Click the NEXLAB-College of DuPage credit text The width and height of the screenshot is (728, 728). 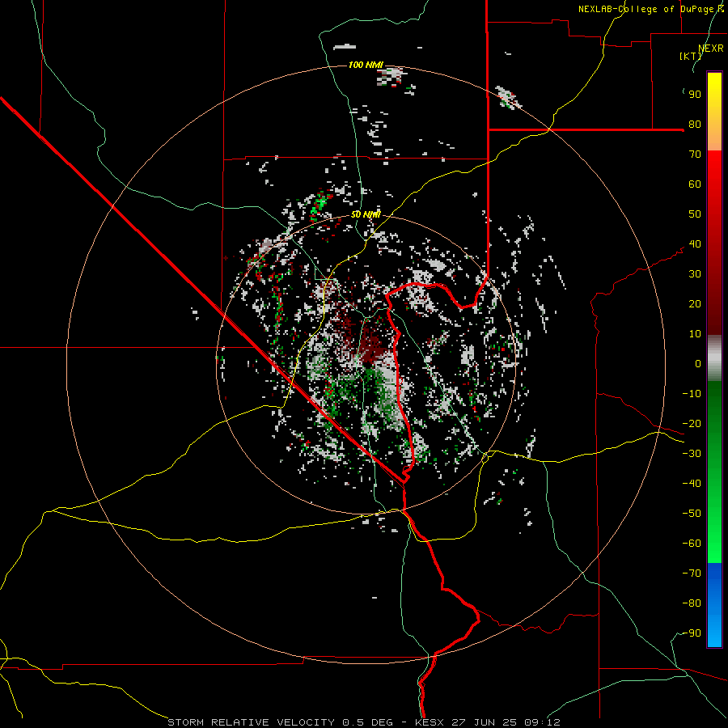tap(650, 9)
